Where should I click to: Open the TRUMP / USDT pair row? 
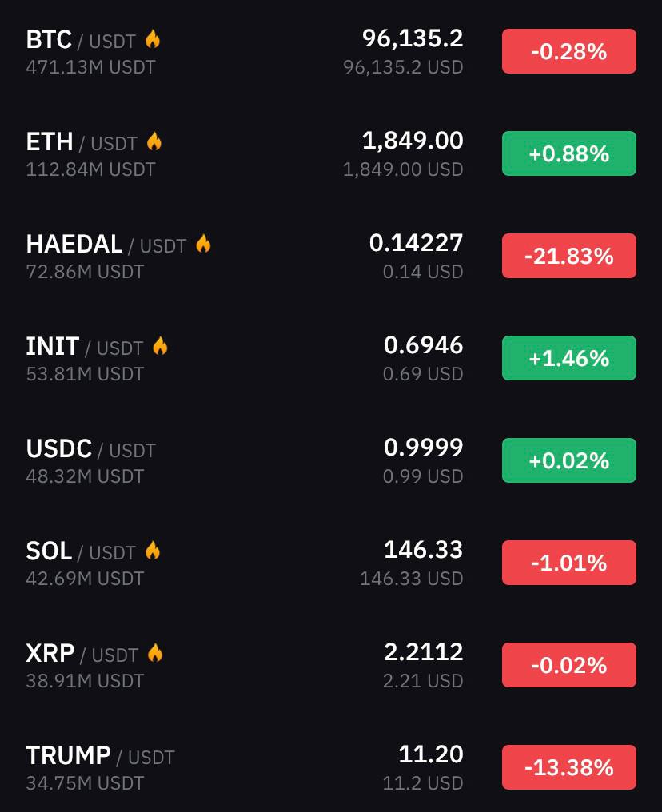click(x=331, y=767)
